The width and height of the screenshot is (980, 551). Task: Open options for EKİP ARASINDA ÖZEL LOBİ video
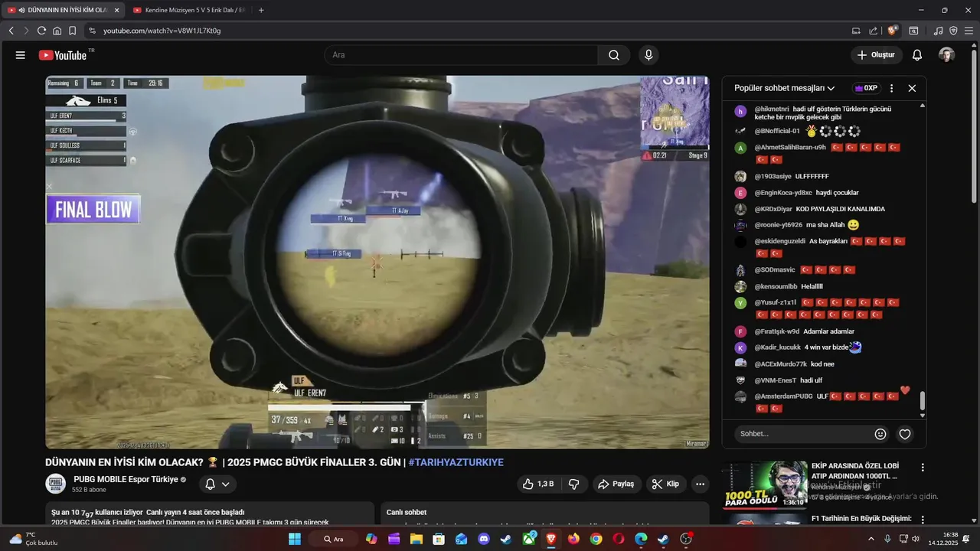[923, 467]
